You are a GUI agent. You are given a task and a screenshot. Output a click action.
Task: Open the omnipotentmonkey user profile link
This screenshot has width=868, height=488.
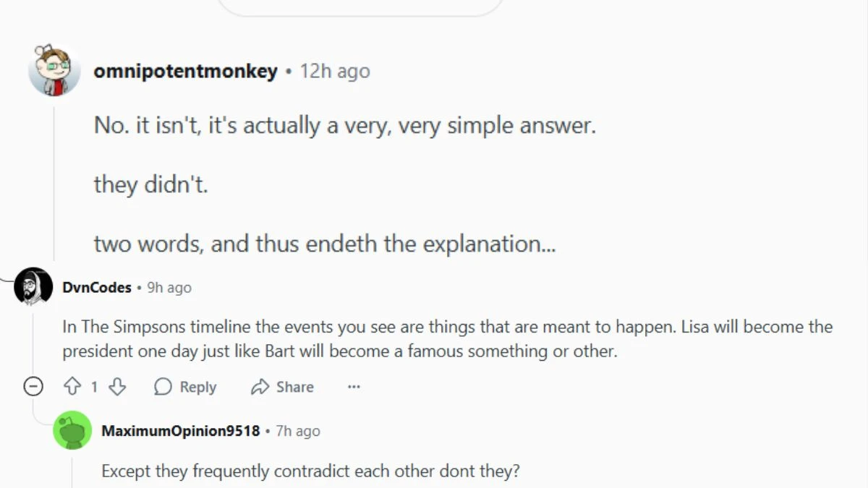point(186,71)
